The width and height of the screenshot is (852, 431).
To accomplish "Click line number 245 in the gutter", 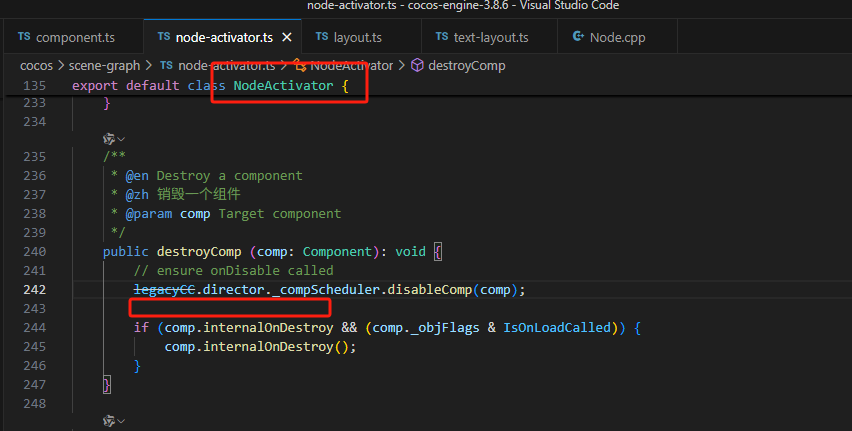I will 35,347.
